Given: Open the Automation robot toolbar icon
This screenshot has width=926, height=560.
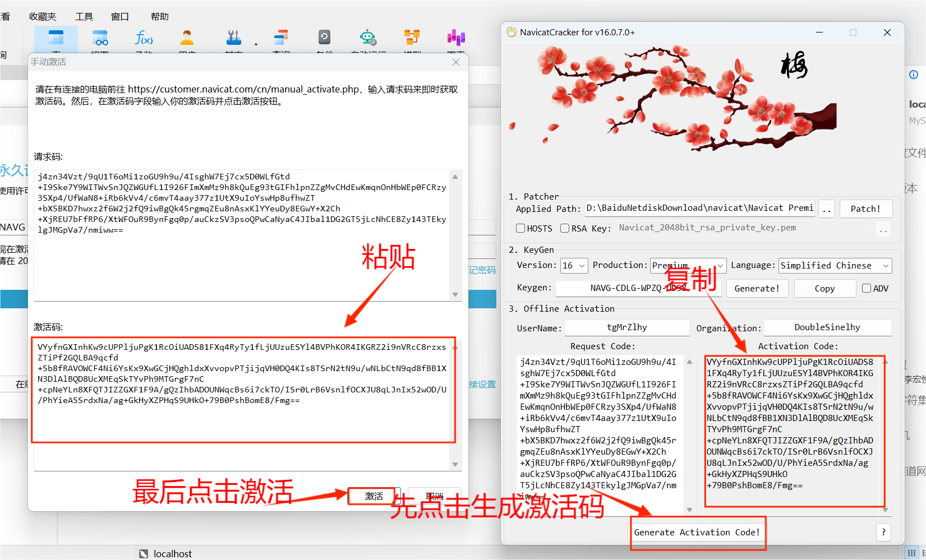Looking at the screenshot, I should pos(368,38).
